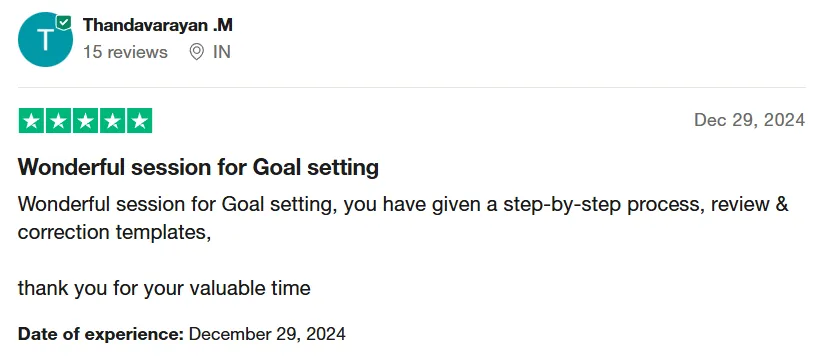Click the horizontal divider below the profile

point(412,87)
